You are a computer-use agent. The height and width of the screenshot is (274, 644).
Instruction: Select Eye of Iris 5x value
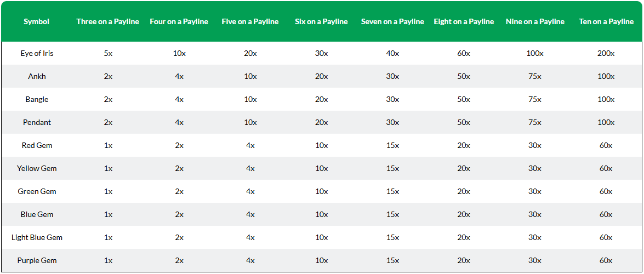tap(108, 53)
